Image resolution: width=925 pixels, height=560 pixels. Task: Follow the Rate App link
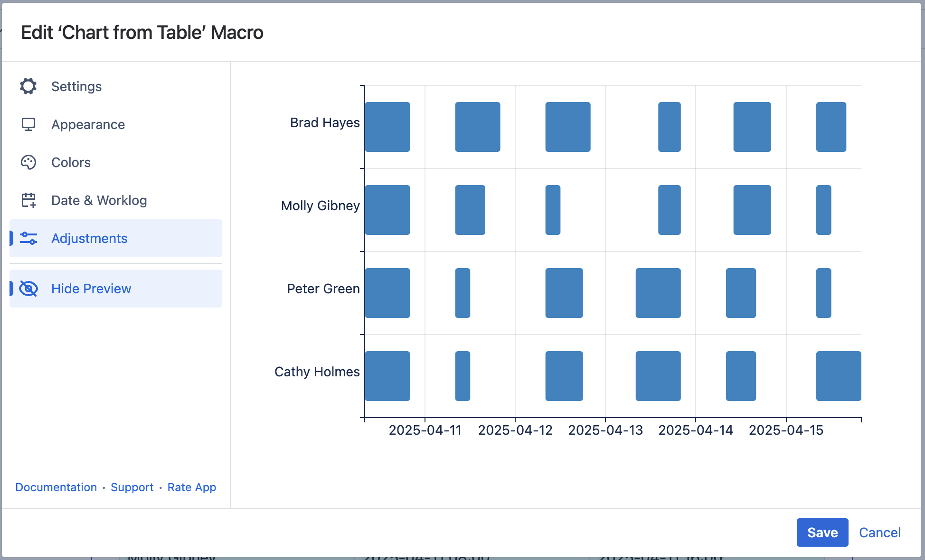[x=192, y=487]
